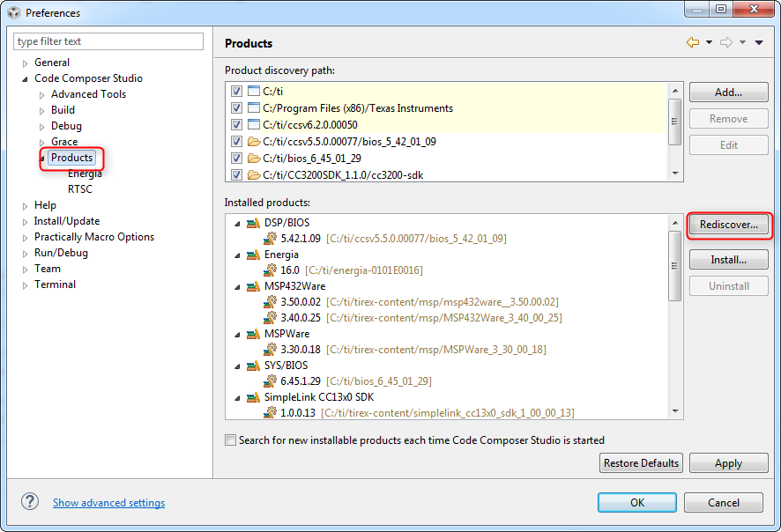Click the Install... button
The height and width of the screenshot is (532, 781).
[728, 260]
